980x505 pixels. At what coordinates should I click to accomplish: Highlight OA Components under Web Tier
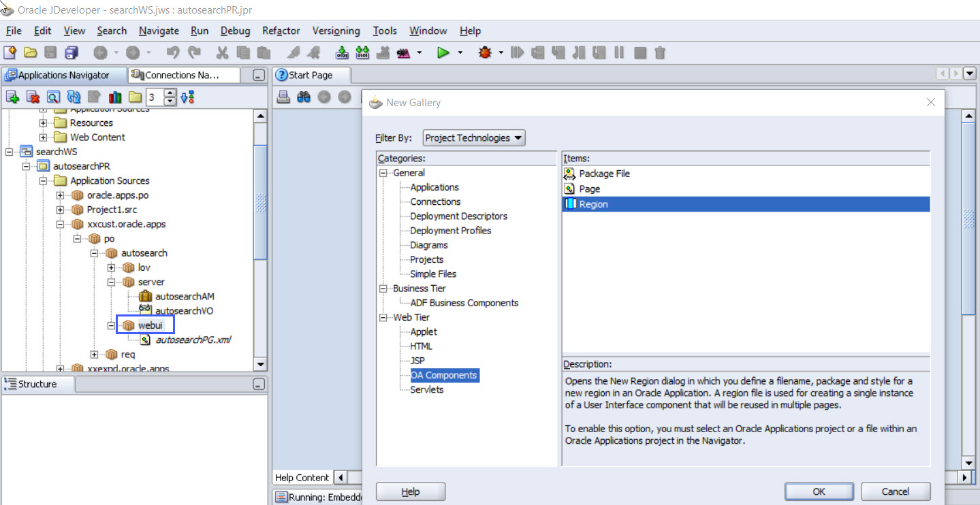(x=443, y=375)
